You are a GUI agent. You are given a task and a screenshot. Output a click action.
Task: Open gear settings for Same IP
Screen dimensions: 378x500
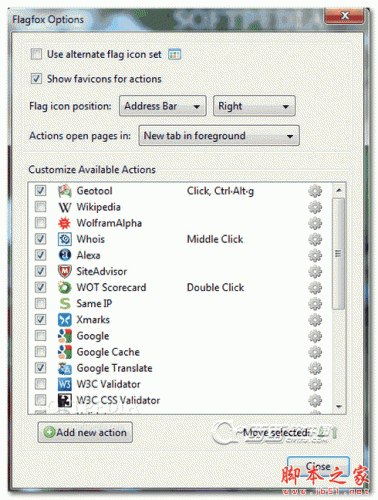(x=315, y=303)
